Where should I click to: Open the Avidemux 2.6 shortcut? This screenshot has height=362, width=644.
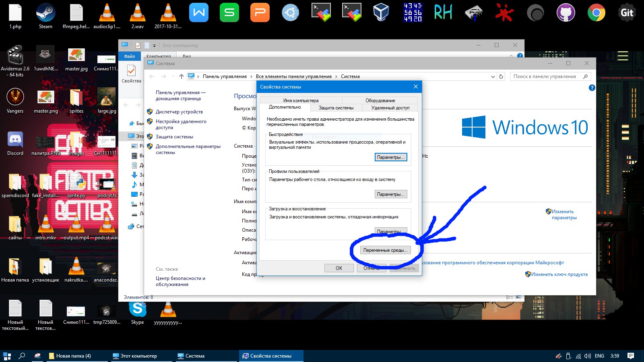(x=15, y=61)
